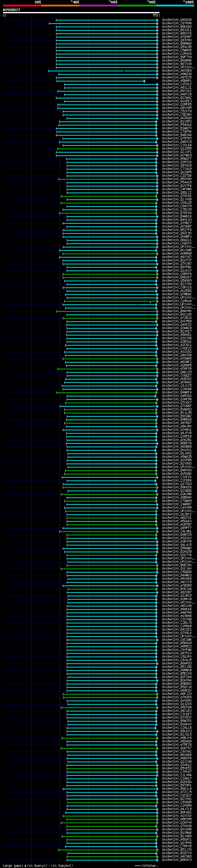Screen dimensions: 197x868
Task: Select the UniRef100_B4B246 label
Action: 177,135
